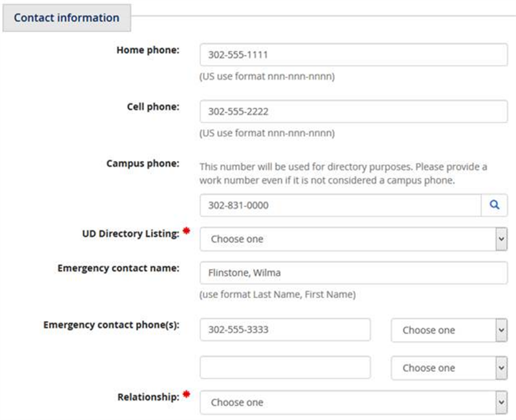The width and height of the screenshot is (516, 420).
Task: Click the Campus phone input field
Action: tap(340, 205)
